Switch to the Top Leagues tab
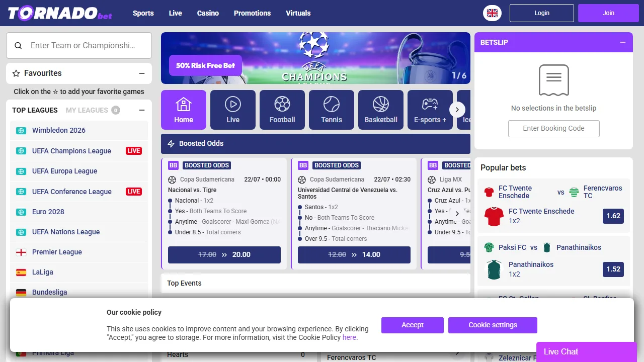The image size is (644, 362). (x=35, y=110)
